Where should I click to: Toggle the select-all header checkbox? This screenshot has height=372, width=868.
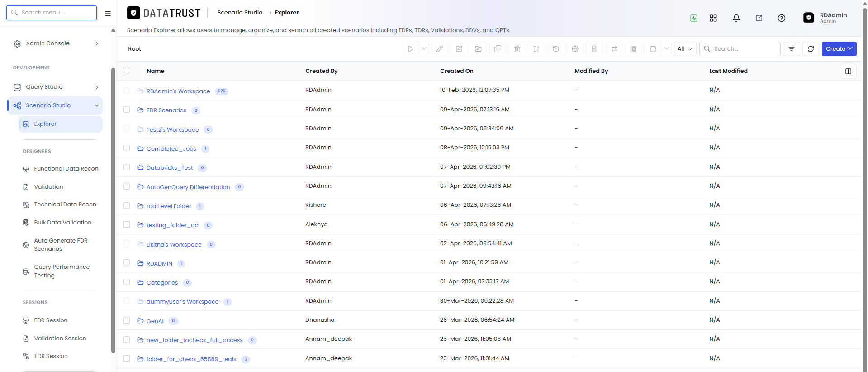[x=126, y=70]
